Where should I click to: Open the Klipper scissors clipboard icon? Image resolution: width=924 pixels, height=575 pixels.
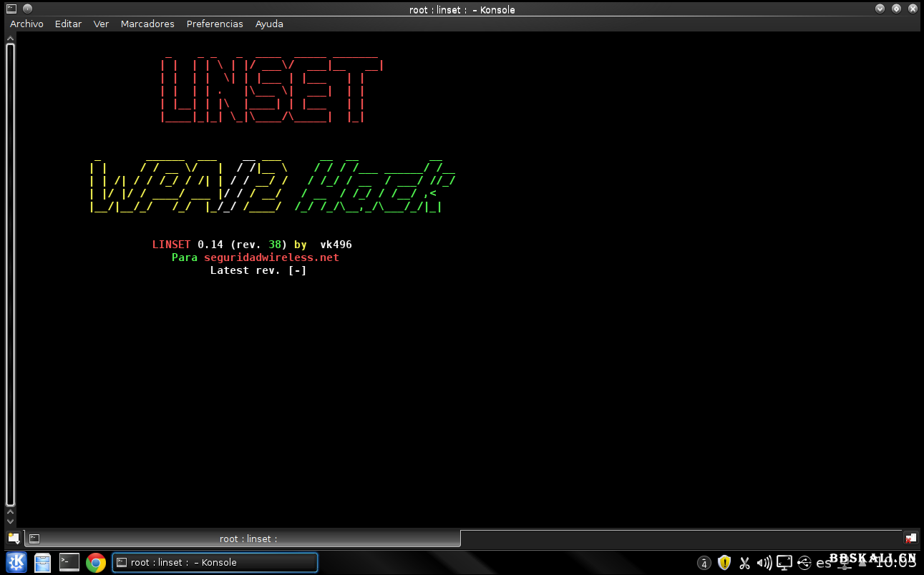[x=744, y=563]
